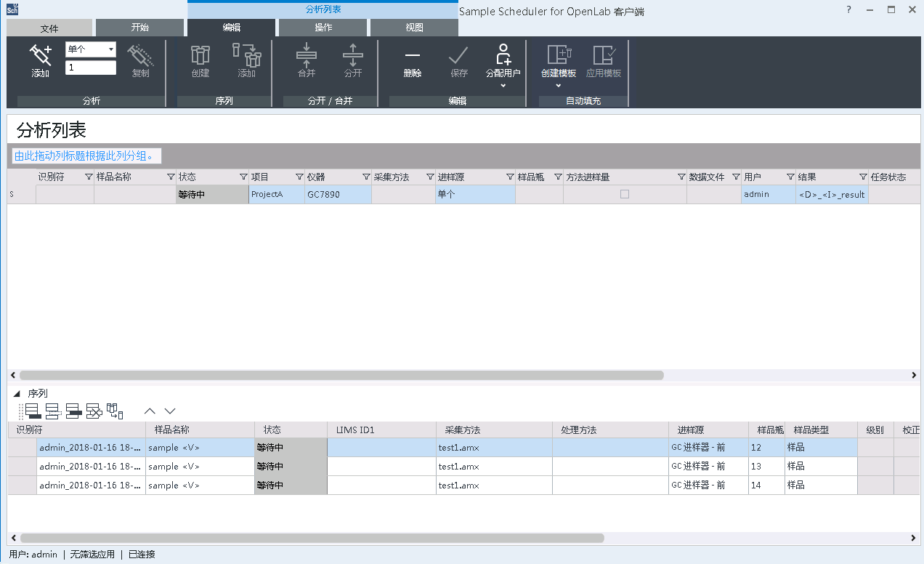The image size is (924, 564).
Task: Click the delete-row X icon in 序列 toolbar
Action: point(94,411)
